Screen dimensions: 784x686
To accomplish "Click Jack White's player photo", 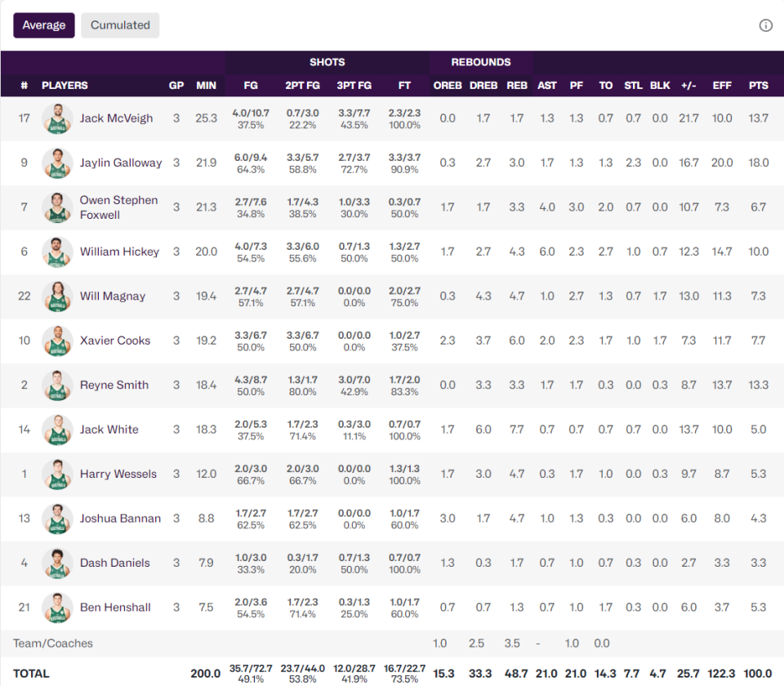I will tap(57, 430).
